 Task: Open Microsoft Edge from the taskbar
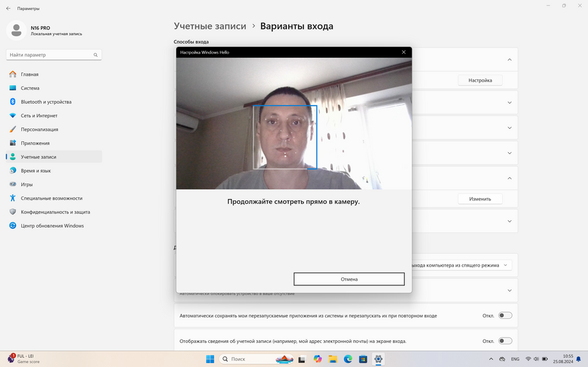348,359
